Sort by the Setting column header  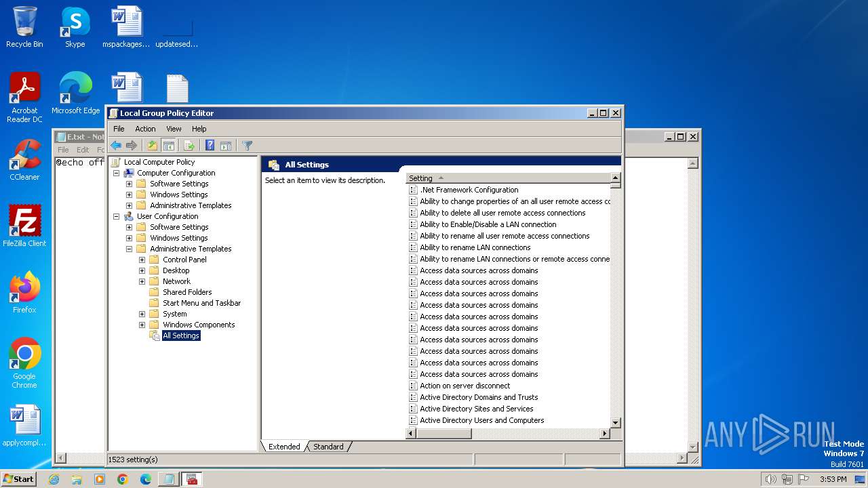(x=508, y=178)
